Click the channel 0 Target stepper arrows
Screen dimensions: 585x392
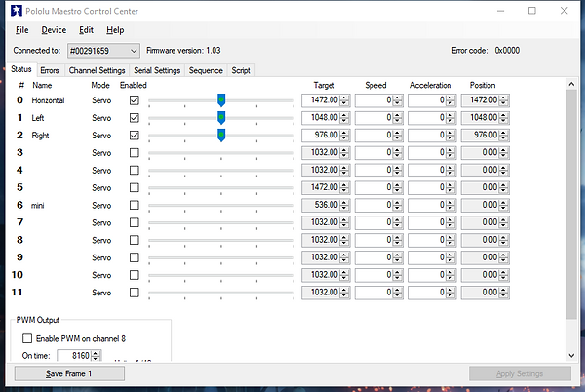344,100
